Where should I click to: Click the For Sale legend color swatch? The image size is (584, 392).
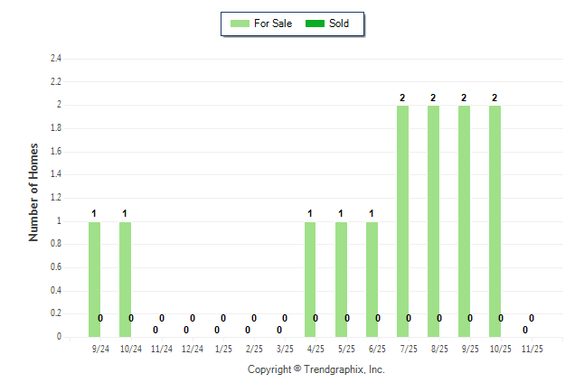pyautogui.click(x=240, y=23)
